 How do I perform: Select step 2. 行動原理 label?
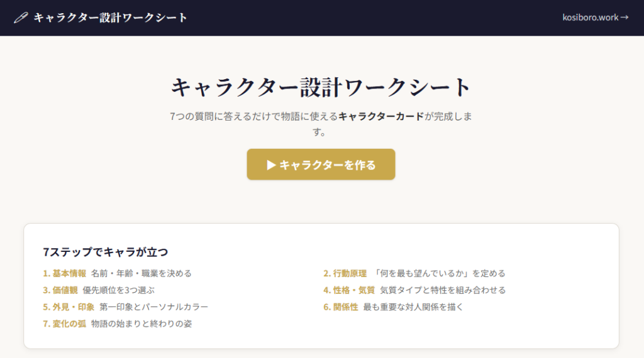(x=345, y=273)
